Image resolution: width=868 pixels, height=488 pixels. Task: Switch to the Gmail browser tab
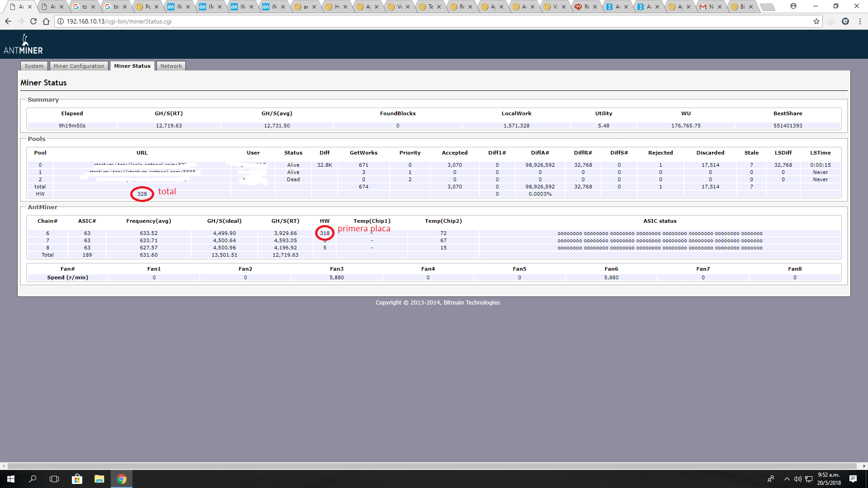(711, 7)
